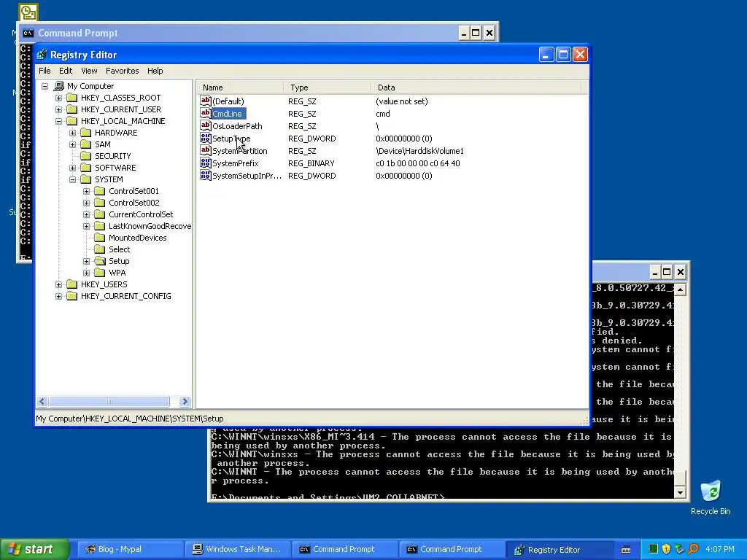
Task: Click the Registry Editor title bar icon
Action: (42, 55)
